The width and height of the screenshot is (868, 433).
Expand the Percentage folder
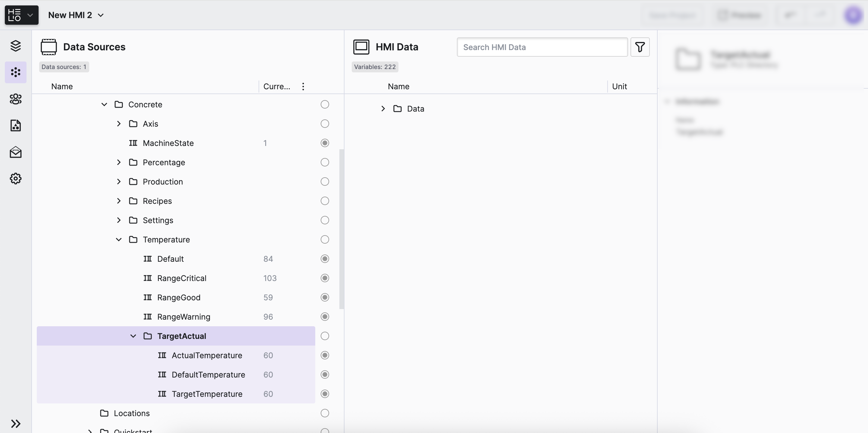pyautogui.click(x=119, y=163)
